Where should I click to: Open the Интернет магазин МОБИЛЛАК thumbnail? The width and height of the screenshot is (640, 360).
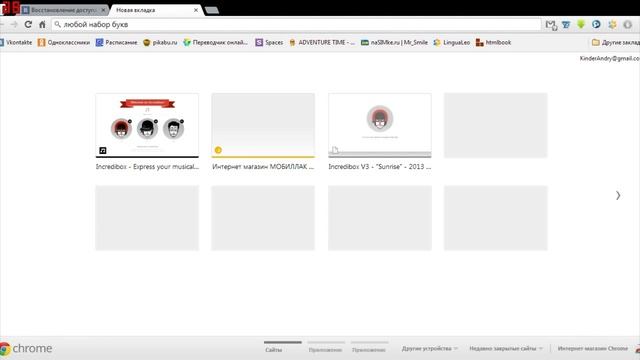pyautogui.click(x=263, y=125)
